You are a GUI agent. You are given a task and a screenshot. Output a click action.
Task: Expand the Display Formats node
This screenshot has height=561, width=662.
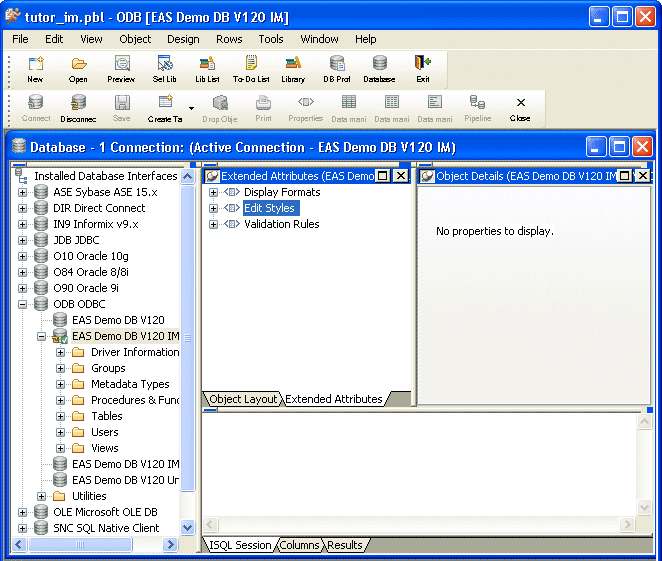coord(213,192)
